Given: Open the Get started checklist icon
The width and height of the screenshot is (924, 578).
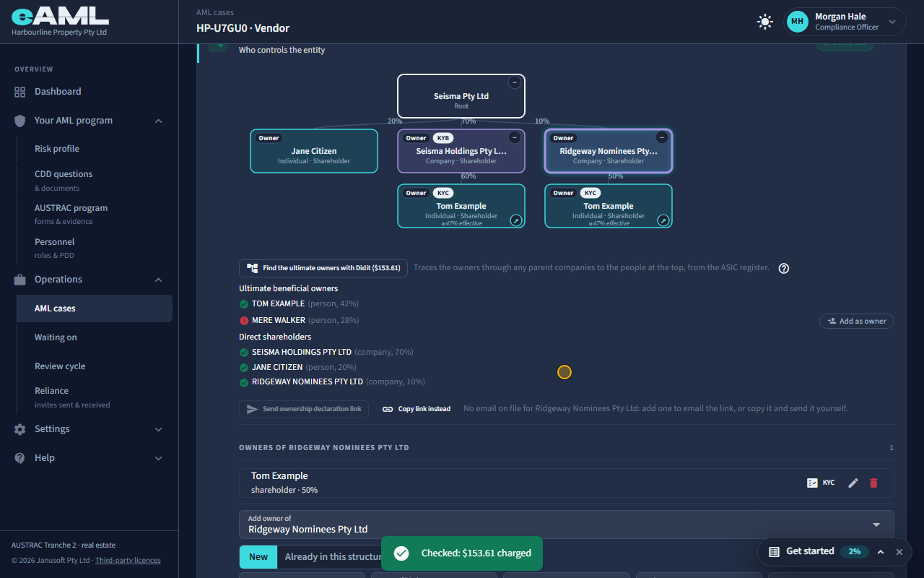Looking at the screenshot, I should (x=774, y=551).
